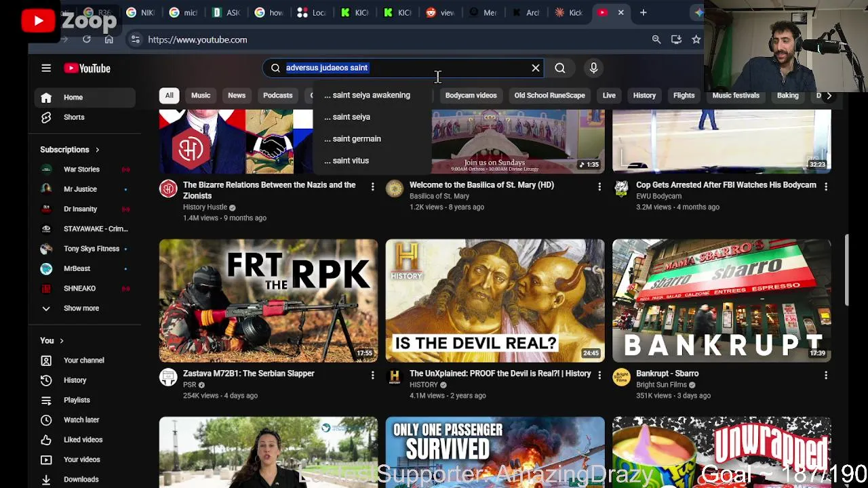This screenshot has width=868, height=488.
Task: Bookmark this page with the star icon
Action: [x=696, y=39]
